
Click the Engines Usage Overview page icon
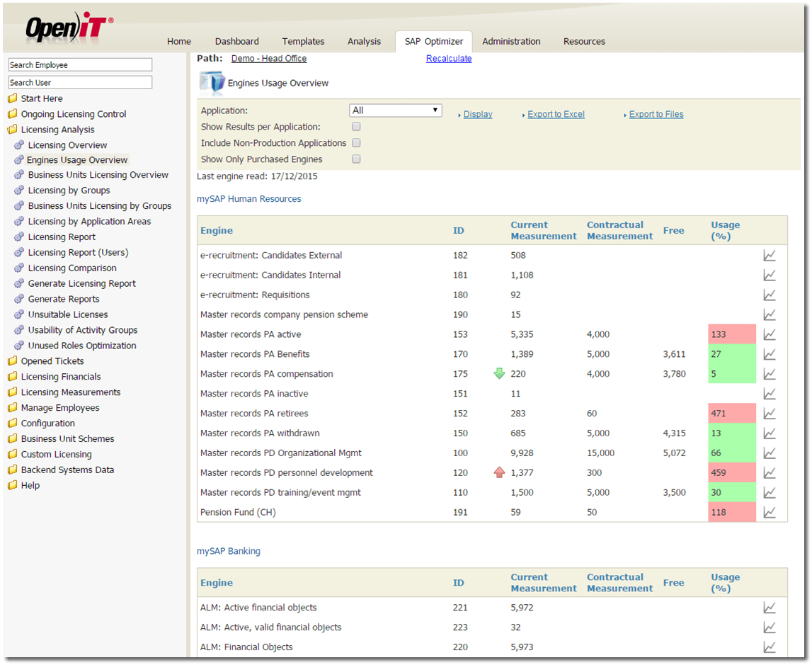coord(212,83)
